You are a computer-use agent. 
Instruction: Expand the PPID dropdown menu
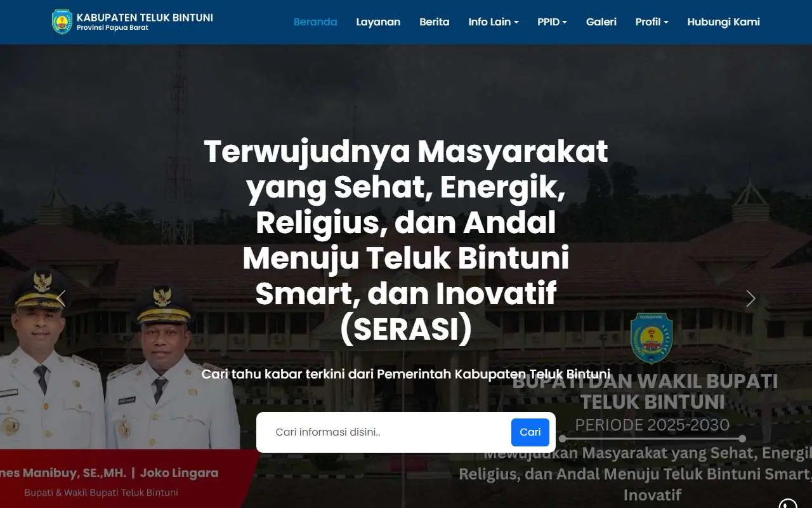552,22
